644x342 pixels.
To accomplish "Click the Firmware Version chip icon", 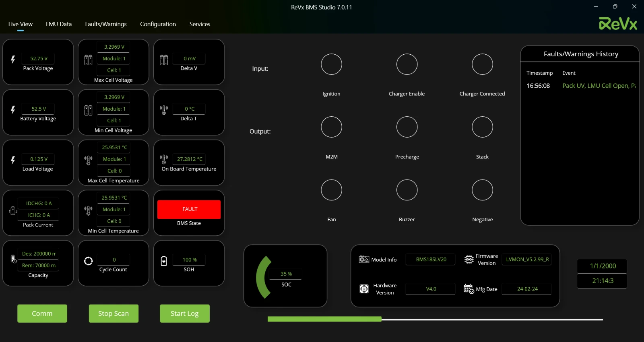I will click(x=469, y=260).
